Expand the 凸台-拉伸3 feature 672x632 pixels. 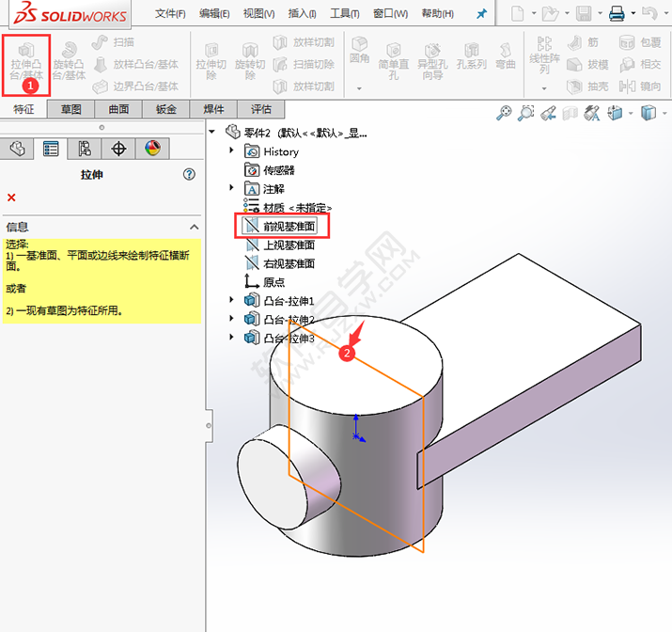(x=231, y=337)
